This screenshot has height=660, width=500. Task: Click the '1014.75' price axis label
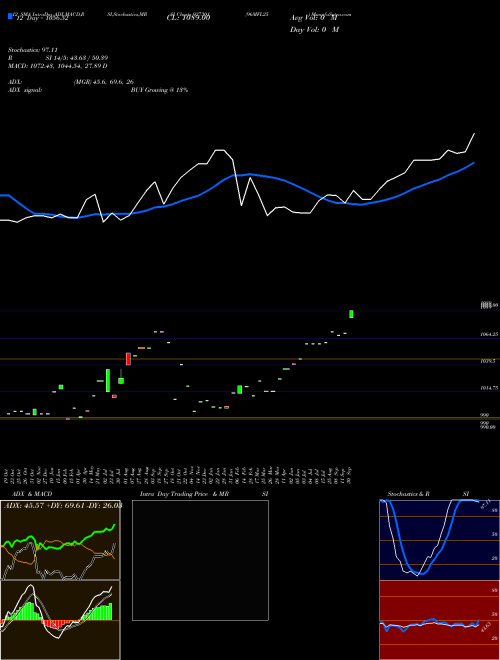pyautogui.click(x=489, y=388)
